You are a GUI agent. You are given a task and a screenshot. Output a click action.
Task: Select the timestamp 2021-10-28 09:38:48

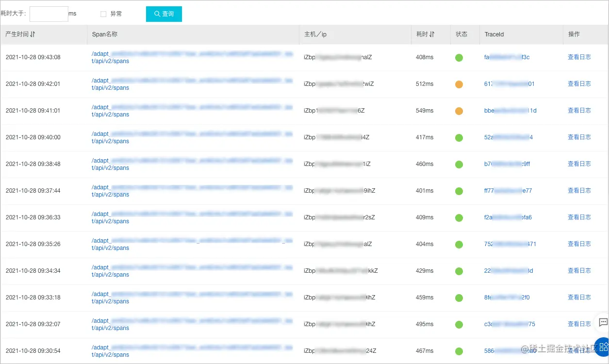33,164
